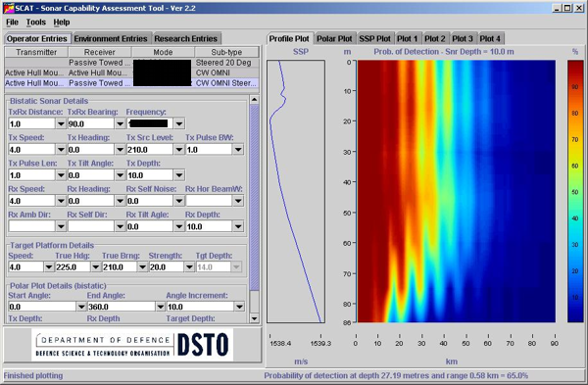Open the Tools menu
Viewport: 588px width, 385px height.
[x=36, y=23]
